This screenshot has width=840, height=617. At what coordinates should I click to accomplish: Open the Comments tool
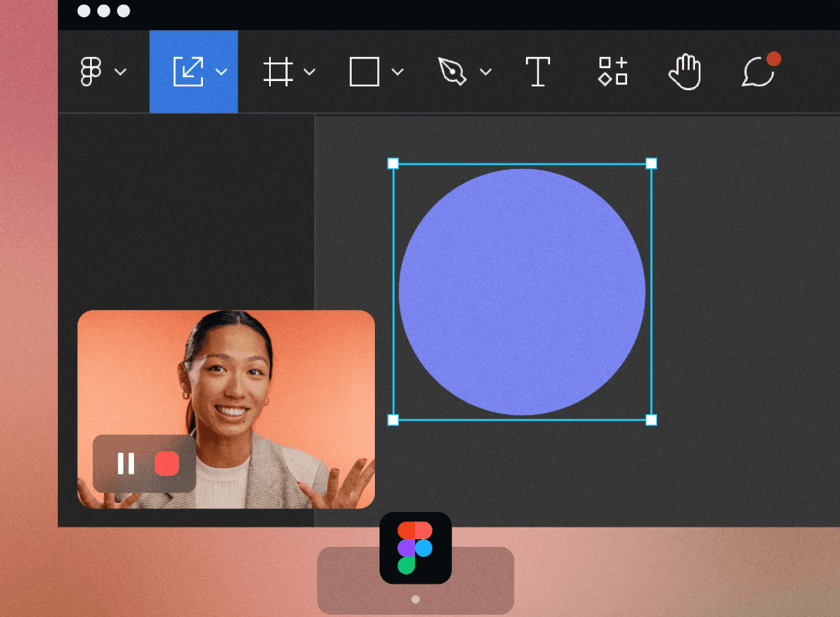coord(758,72)
